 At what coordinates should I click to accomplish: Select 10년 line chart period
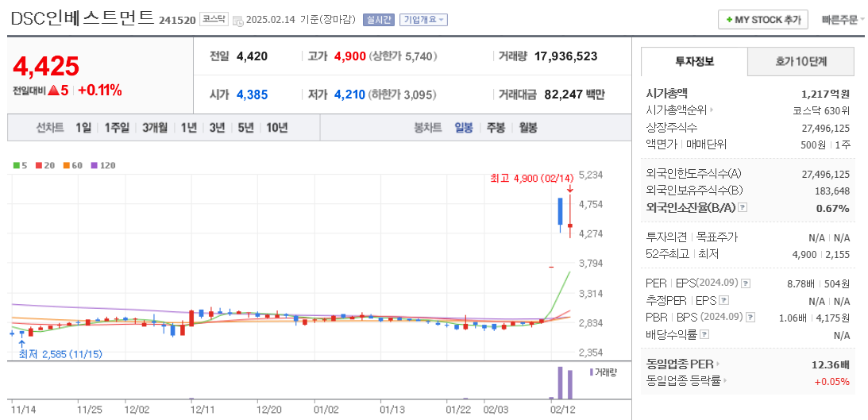tap(277, 128)
